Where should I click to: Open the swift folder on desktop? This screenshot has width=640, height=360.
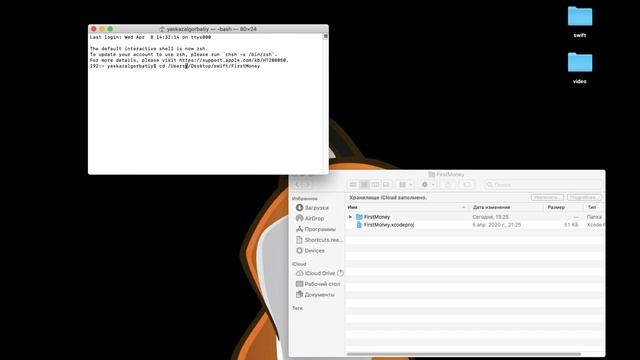[580, 22]
